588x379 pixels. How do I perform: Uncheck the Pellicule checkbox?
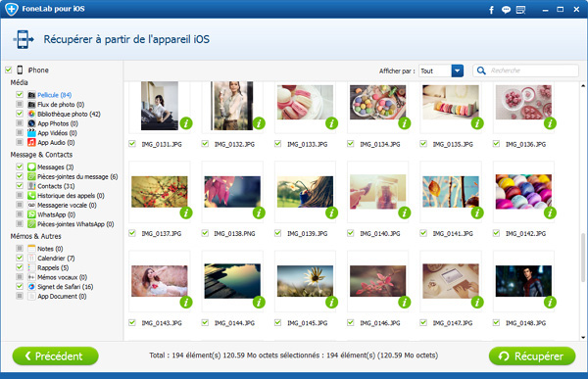pos(20,94)
